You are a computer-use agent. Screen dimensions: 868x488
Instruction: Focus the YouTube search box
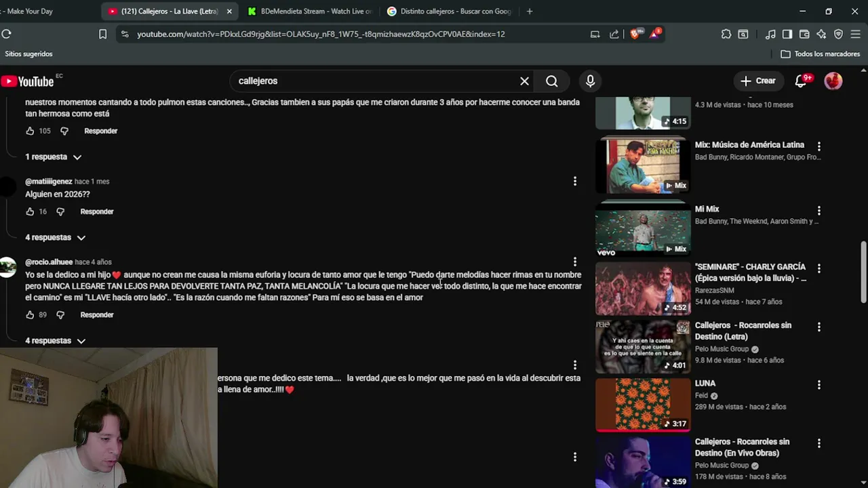[373, 81]
